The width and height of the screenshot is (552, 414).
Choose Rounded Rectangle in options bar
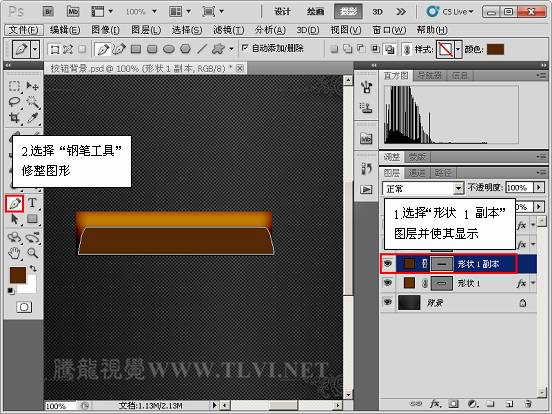tap(152, 49)
